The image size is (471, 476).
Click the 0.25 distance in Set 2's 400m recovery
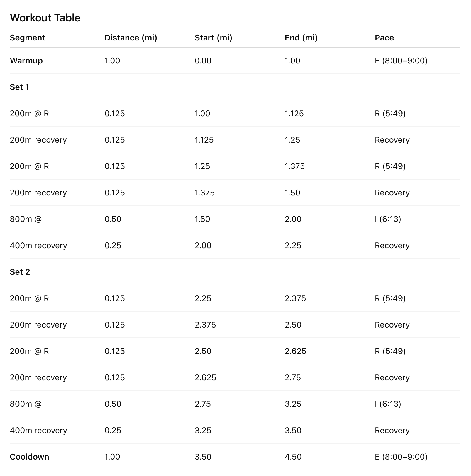(113, 431)
